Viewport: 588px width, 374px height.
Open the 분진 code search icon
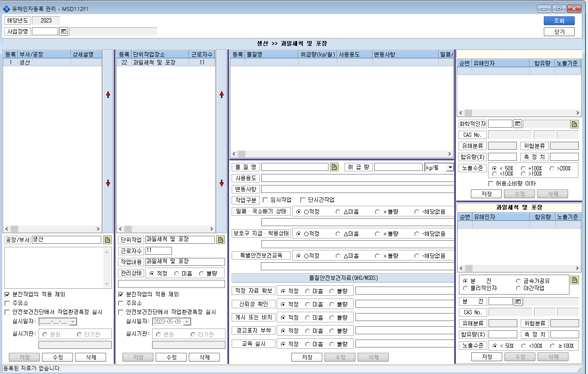click(x=518, y=301)
